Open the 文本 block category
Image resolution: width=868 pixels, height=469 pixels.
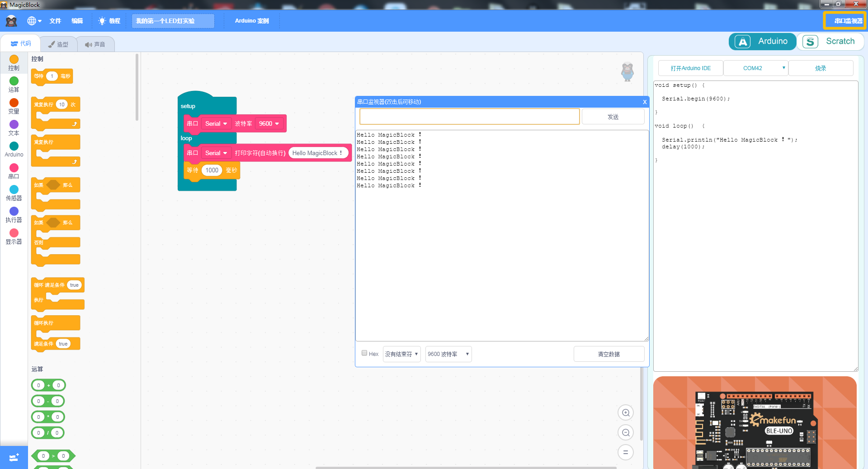[x=14, y=128]
